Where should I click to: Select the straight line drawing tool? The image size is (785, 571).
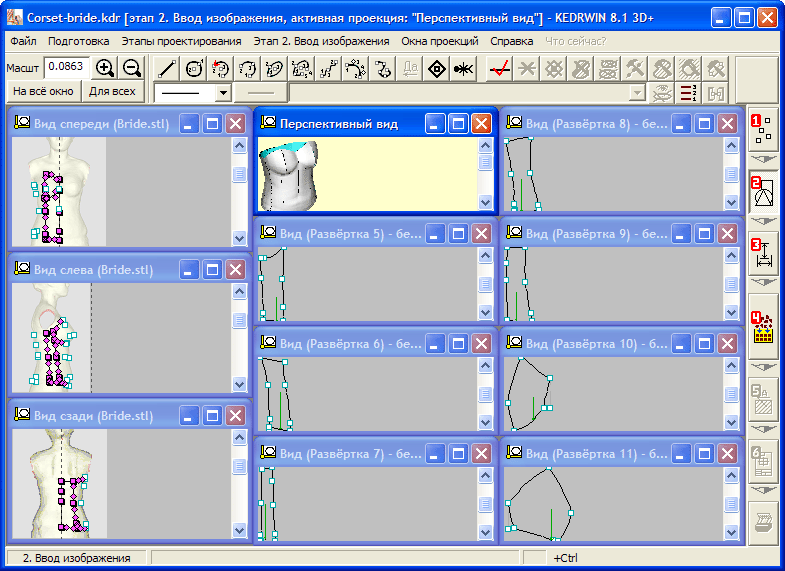[x=168, y=68]
